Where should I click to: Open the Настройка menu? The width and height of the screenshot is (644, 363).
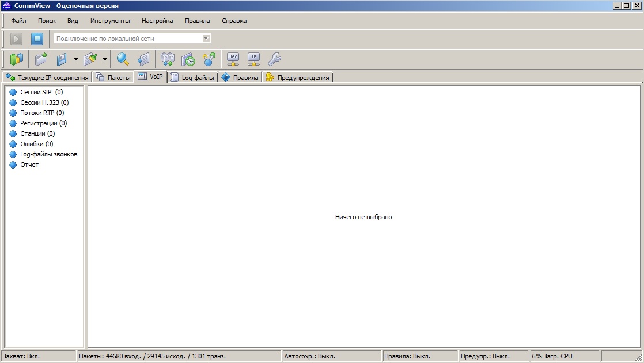click(x=157, y=21)
